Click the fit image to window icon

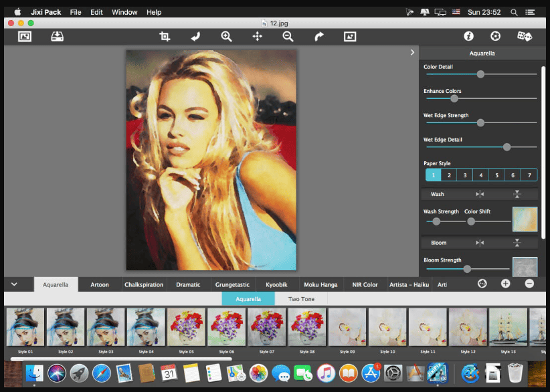coord(350,37)
